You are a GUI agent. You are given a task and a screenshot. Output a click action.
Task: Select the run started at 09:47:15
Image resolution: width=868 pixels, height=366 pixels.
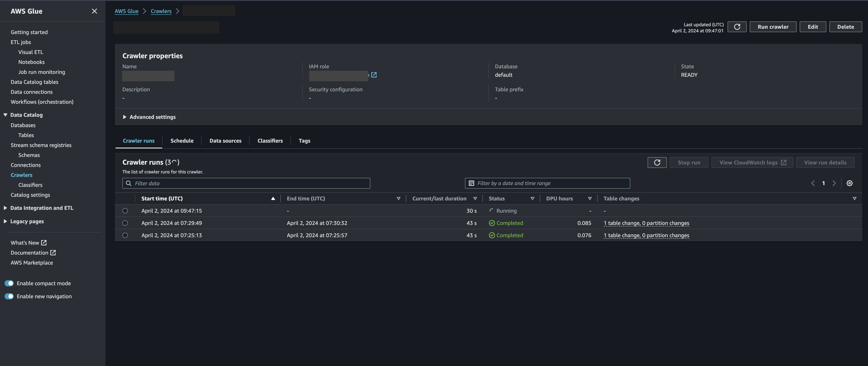point(125,211)
